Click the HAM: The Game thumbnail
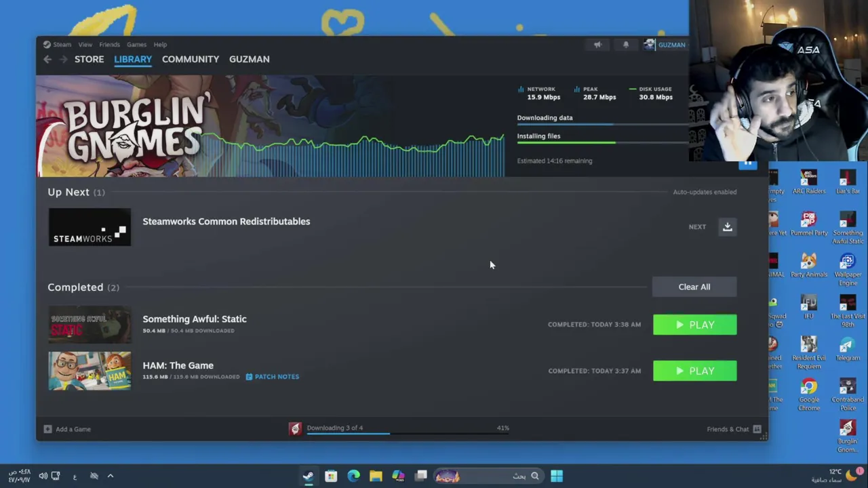868x488 pixels. [90, 371]
